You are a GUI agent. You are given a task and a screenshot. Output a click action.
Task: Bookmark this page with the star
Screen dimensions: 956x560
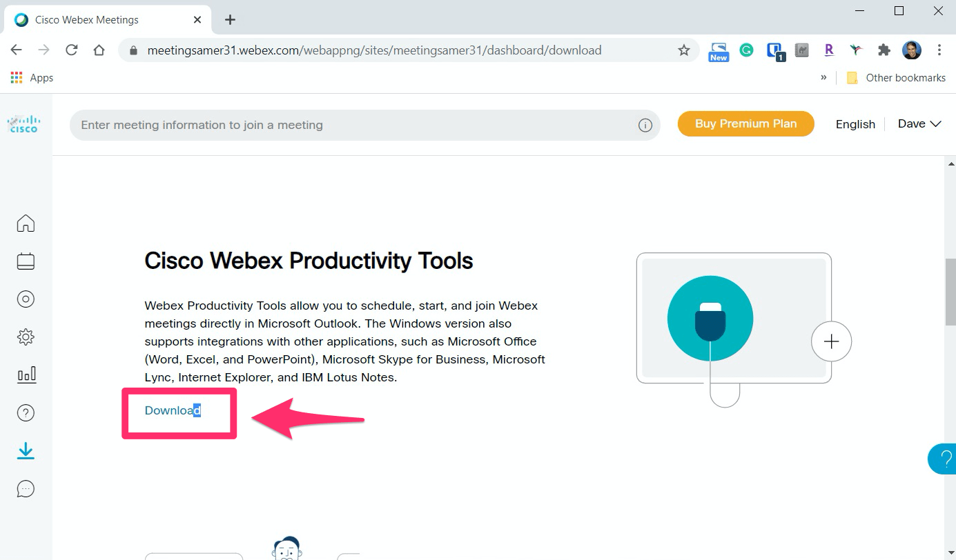(x=684, y=50)
